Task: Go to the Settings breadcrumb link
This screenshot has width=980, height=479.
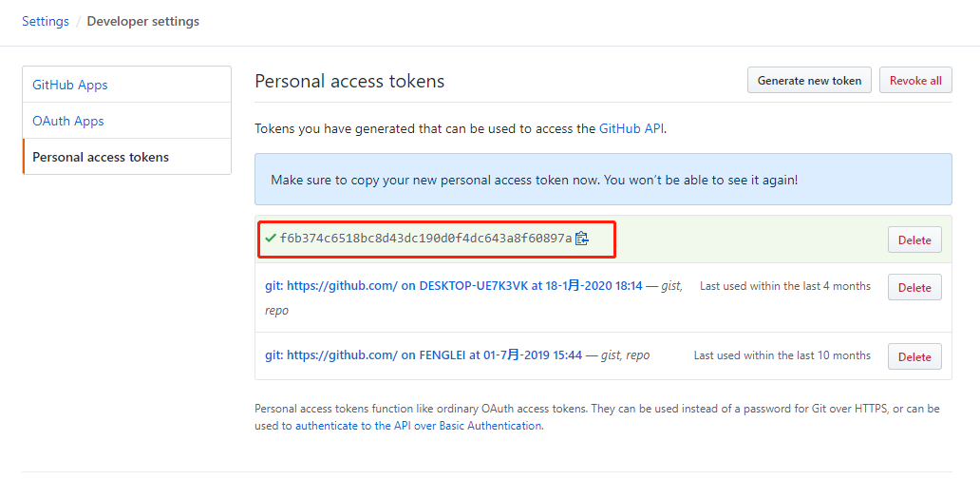Action: (46, 21)
